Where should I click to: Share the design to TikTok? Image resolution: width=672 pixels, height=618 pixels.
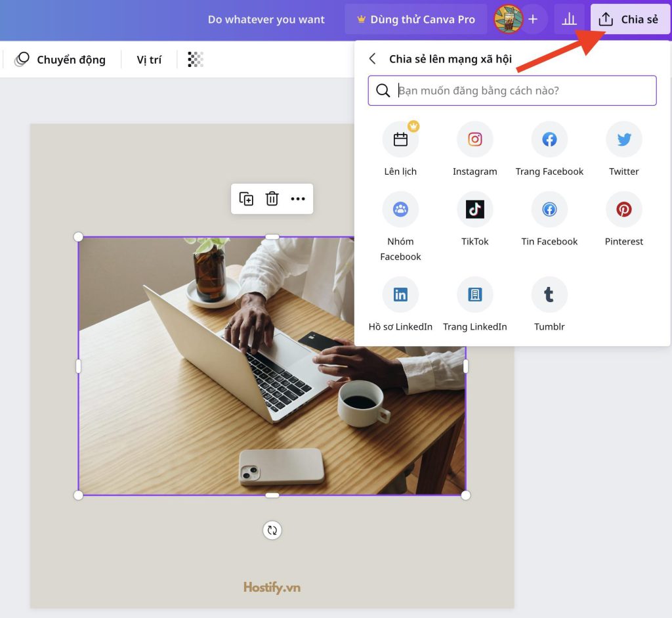click(x=474, y=210)
